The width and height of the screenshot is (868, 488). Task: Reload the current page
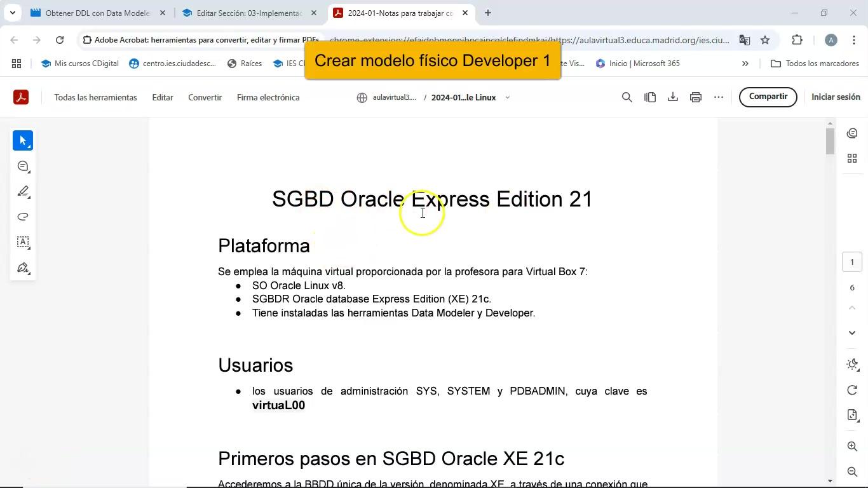60,40
